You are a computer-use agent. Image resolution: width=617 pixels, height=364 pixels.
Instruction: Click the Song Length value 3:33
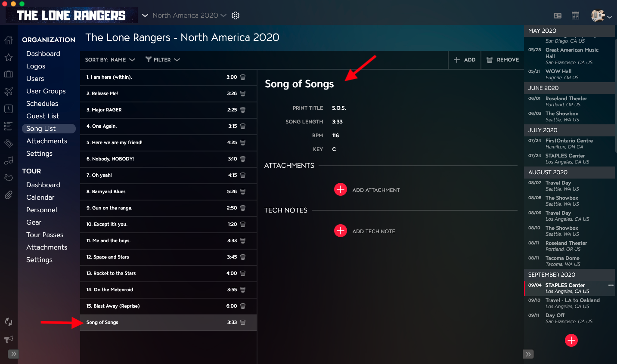[x=337, y=122]
